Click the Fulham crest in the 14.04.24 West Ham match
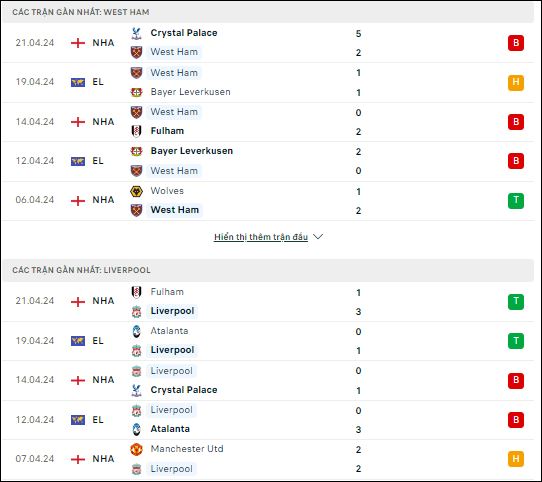542x482 pixels. point(136,131)
